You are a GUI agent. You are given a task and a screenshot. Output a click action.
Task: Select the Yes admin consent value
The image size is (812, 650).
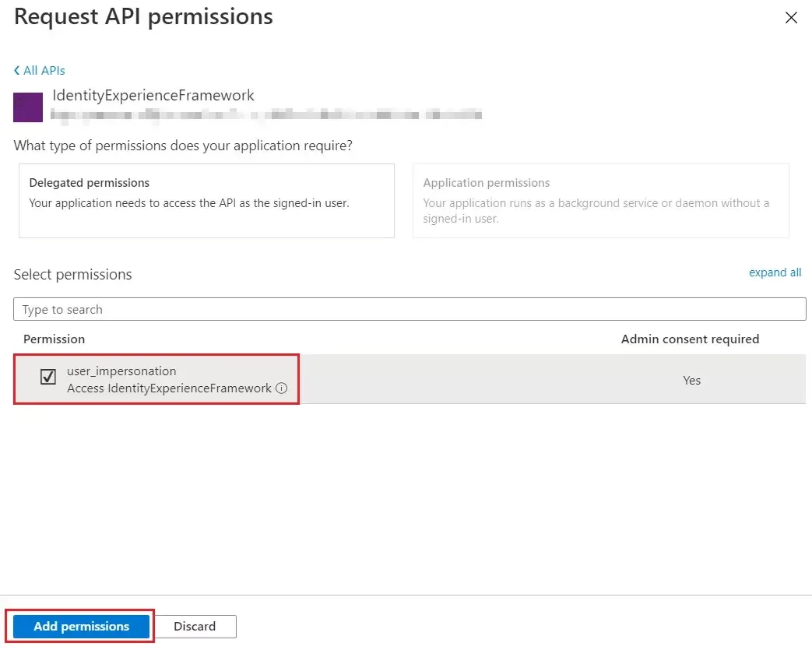(x=691, y=380)
